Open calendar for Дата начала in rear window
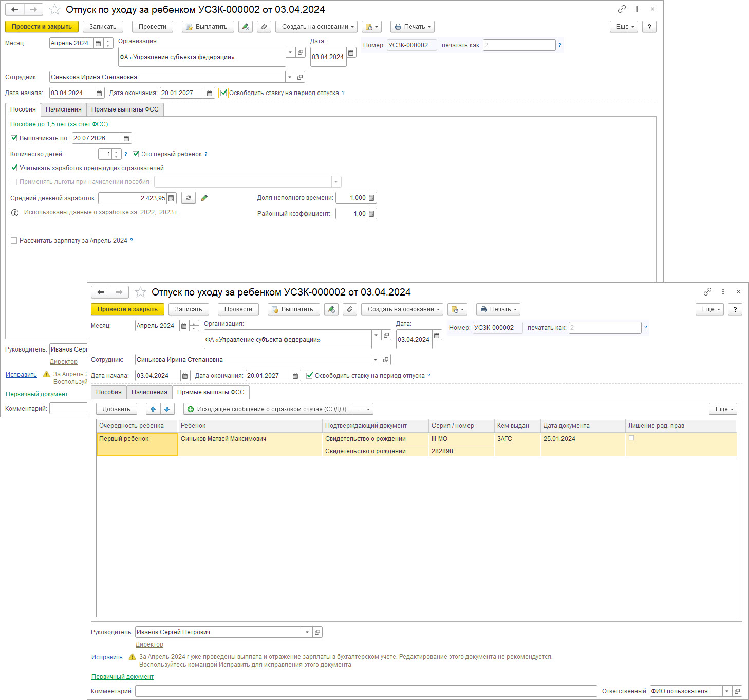This screenshot has width=749, height=700. (x=99, y=93)
